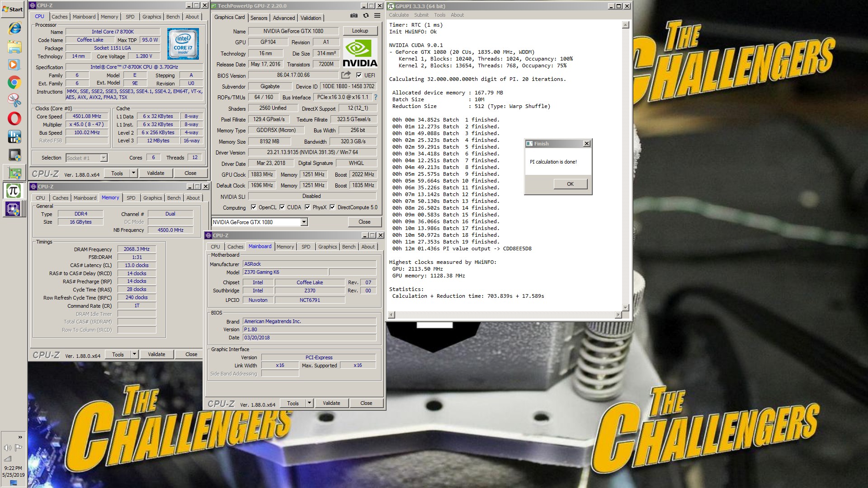Click Intel Core i7 logo in CPU-Z

point(183,44)
